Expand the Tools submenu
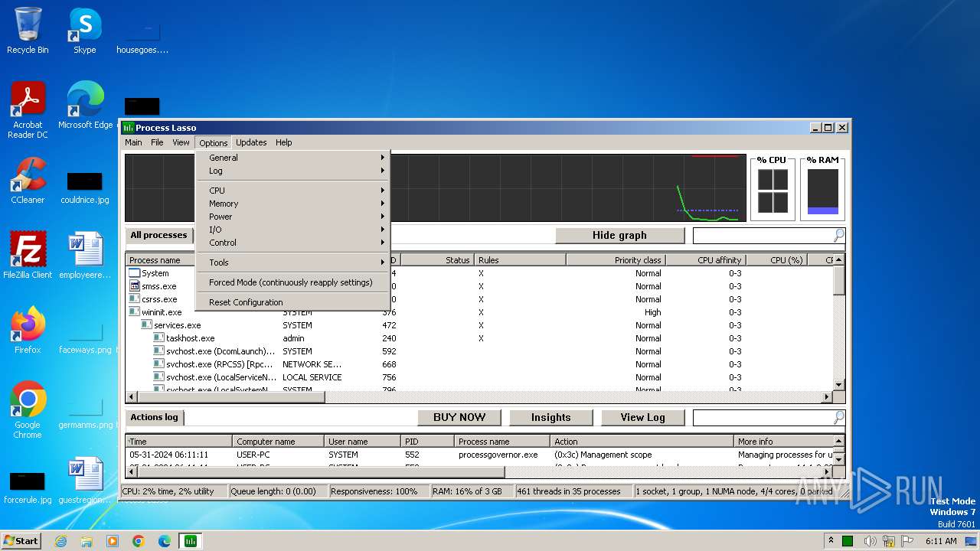Image resolution: width=980 pixels, height=551 pixels. [x=293, y=262]
